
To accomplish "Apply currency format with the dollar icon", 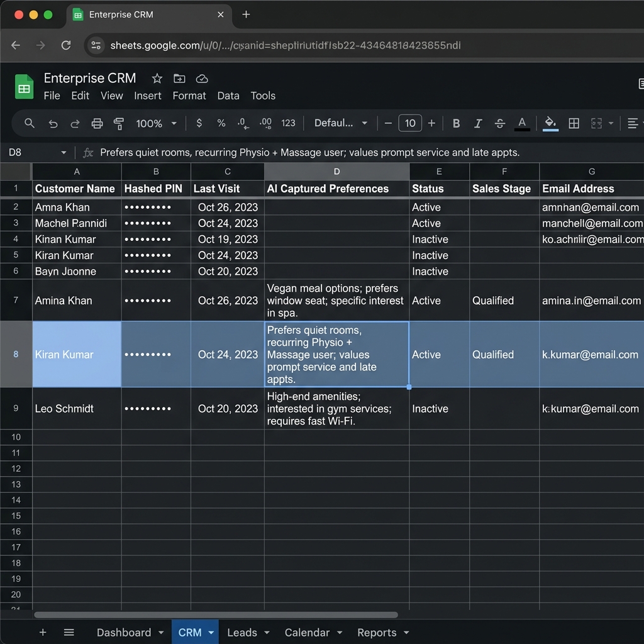I will click(x=199, y=123).
